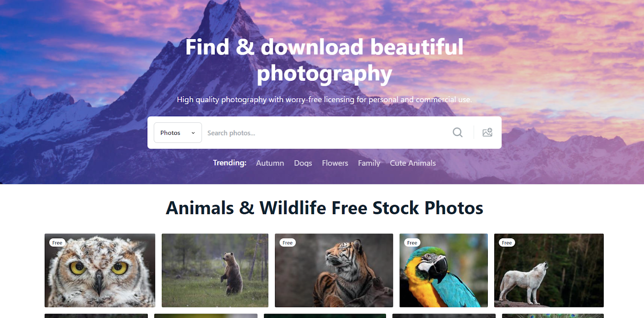644x318 pixels.
Task: Open the owl close-up photo
Action: pos(100,271)
